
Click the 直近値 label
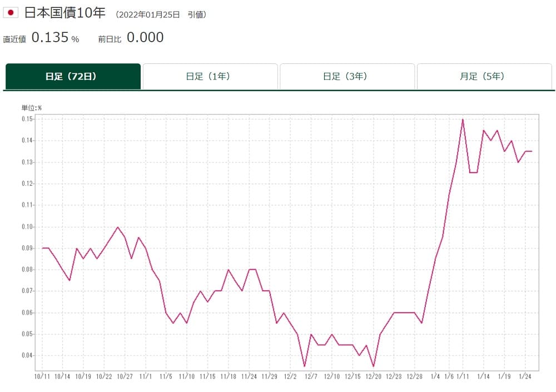point(14,39)
